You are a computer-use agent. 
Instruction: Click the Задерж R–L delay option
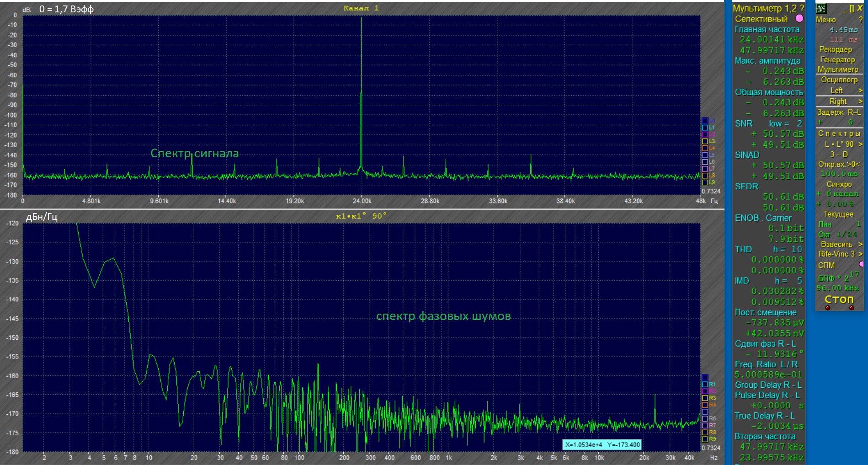click(x=839, y=112)
